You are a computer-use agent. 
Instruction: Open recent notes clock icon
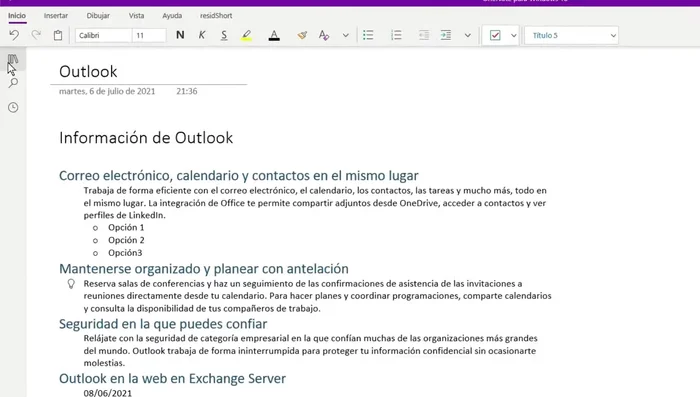(13, 107)
